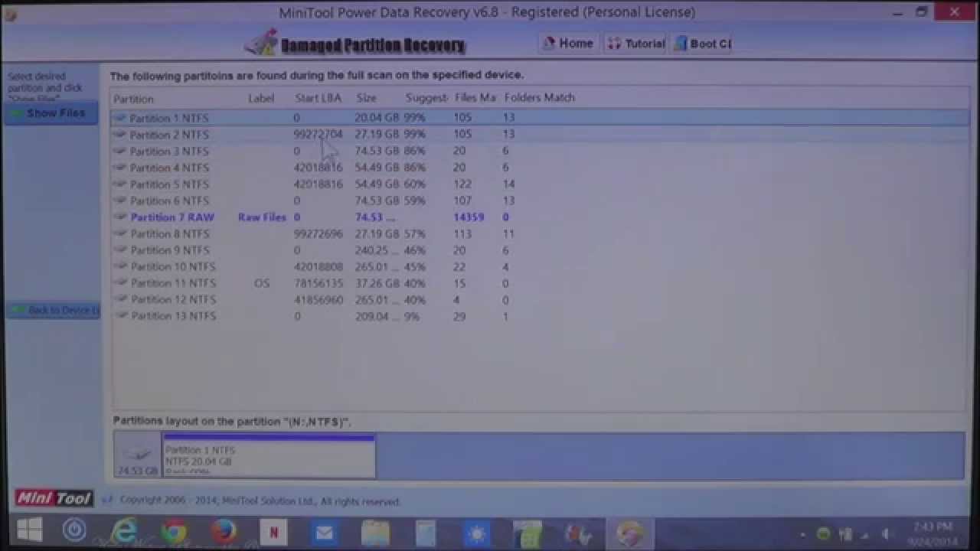Click the drive icon beside Partition 6 NTFS

(120, 201)
